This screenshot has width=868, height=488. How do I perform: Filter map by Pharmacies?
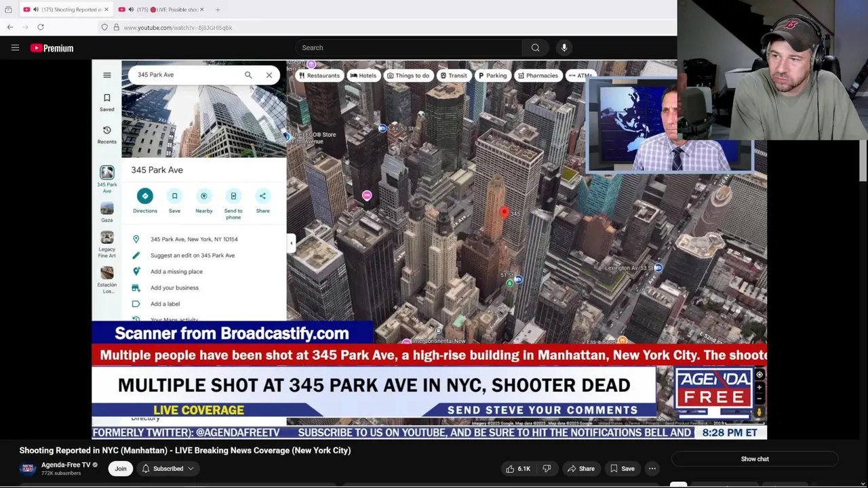538,75
